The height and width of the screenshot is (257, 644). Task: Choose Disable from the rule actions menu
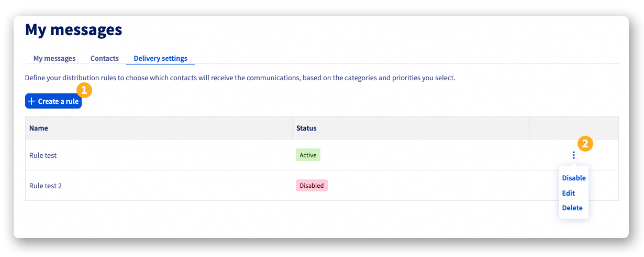[574, 178]
